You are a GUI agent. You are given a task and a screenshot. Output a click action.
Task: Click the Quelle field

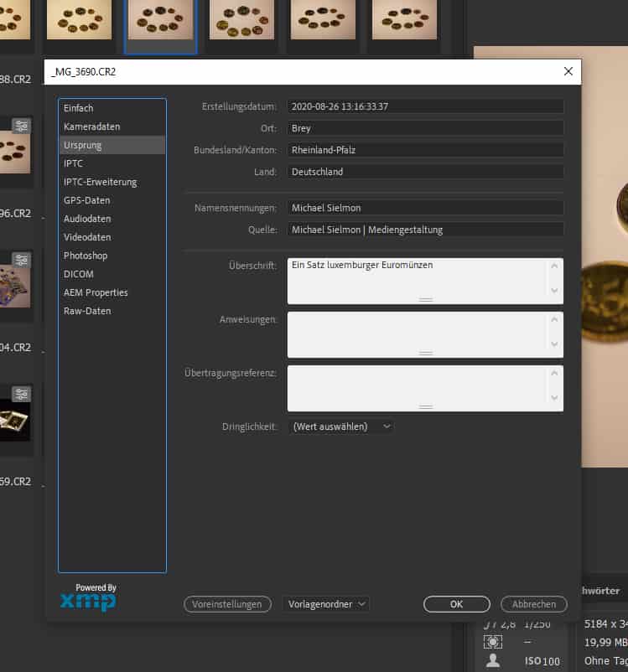pos(425,230)
